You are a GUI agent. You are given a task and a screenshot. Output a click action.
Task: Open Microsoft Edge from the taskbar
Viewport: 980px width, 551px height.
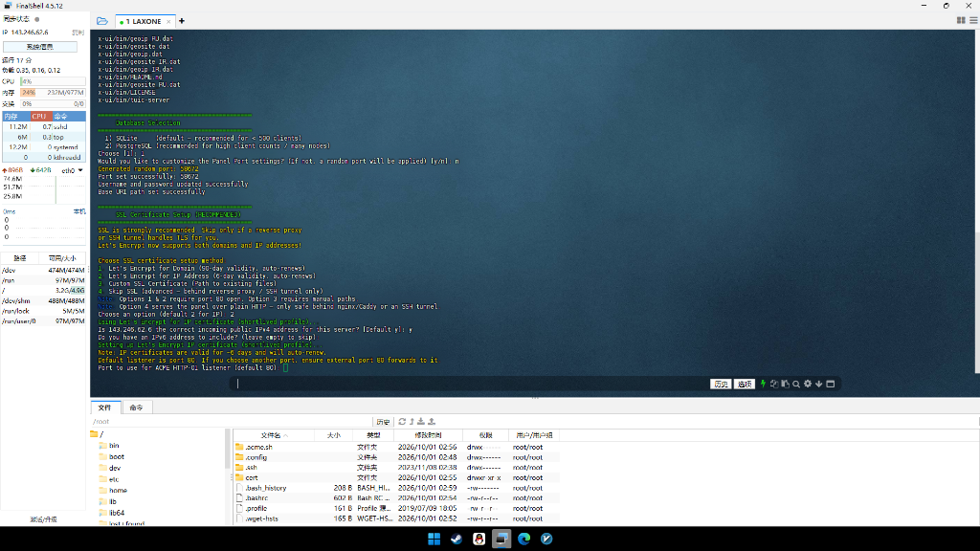523,539
